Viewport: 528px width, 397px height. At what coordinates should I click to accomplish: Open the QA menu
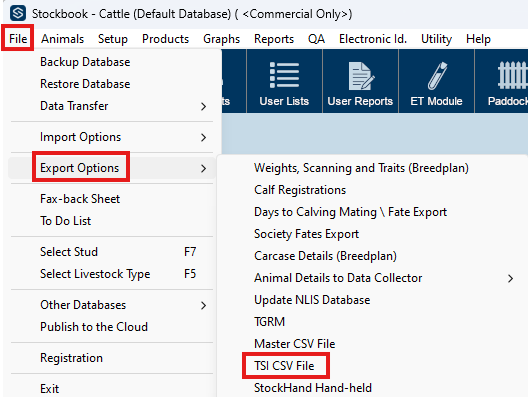pos(316,39)
